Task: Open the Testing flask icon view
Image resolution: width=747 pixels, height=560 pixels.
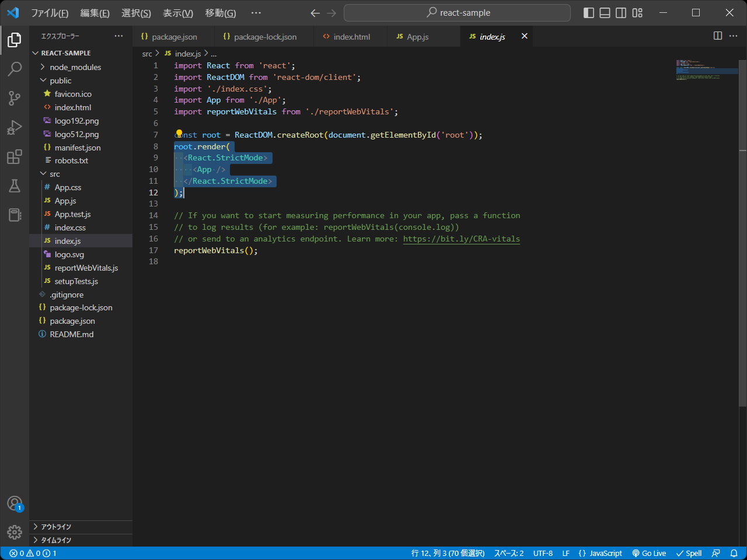Action: pos(15,185)
